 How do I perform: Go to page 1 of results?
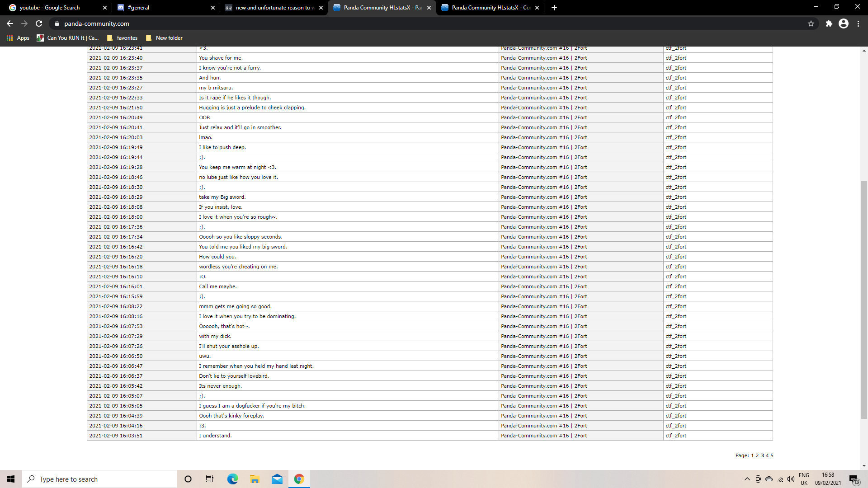point(753,455)
